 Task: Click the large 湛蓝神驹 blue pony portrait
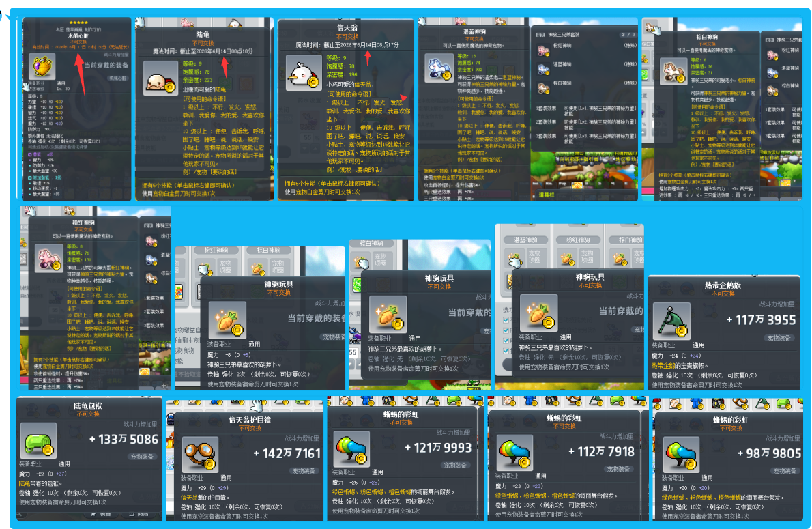439,68
